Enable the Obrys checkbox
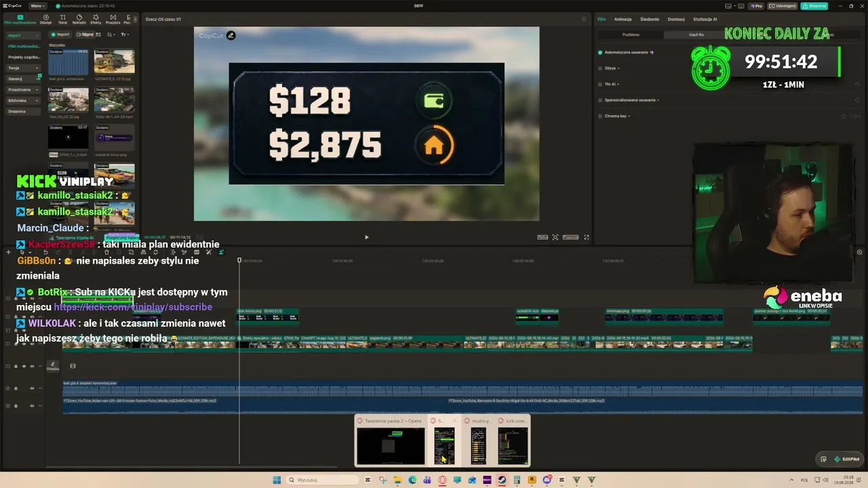The image size is (868, 488). click(x=600, y=68)
